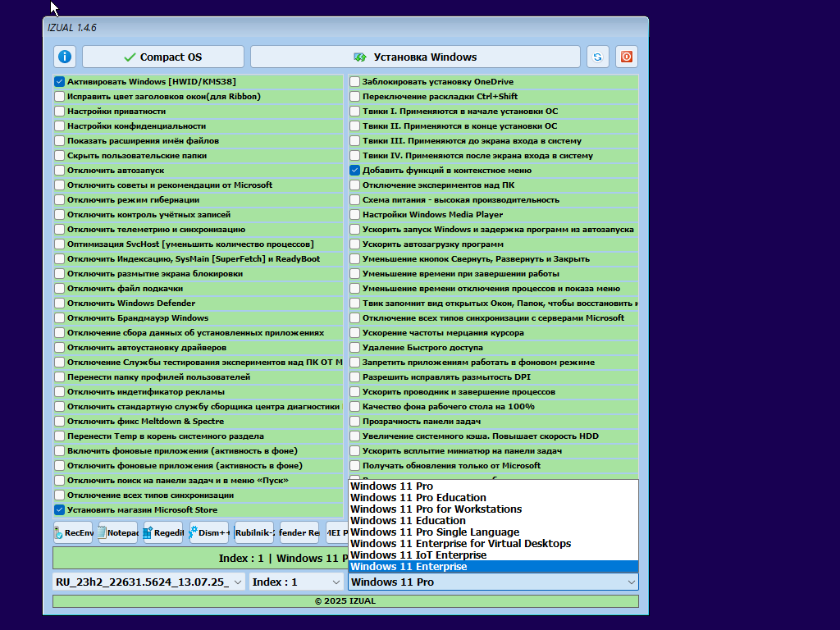The image size is (840, 630).
Task: Open the blue info icon button
Action: point(65,57)
